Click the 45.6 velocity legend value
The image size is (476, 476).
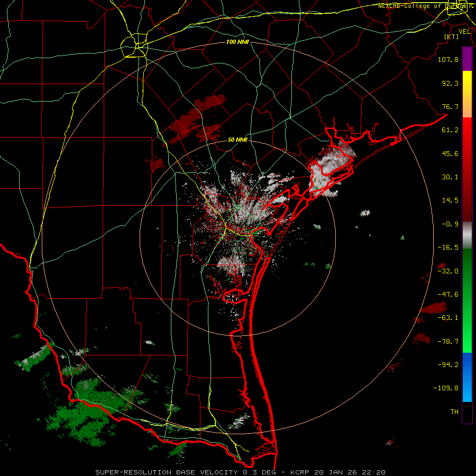(450, 153)
